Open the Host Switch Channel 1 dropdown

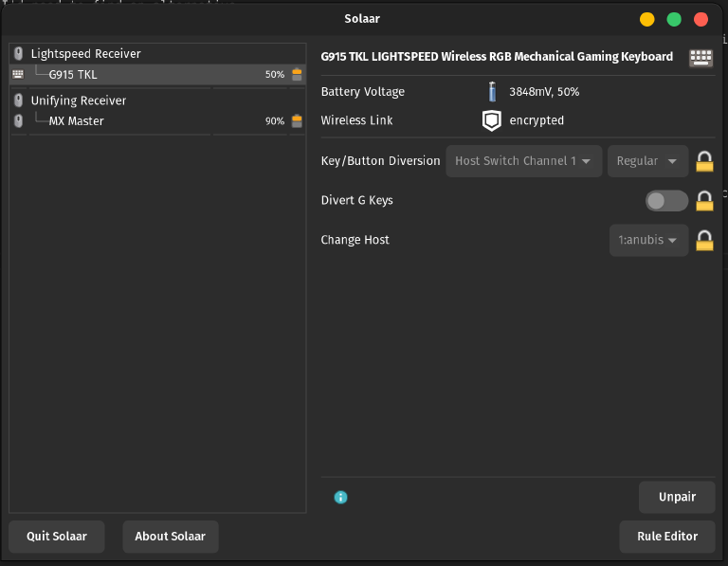tap(523, 161)
